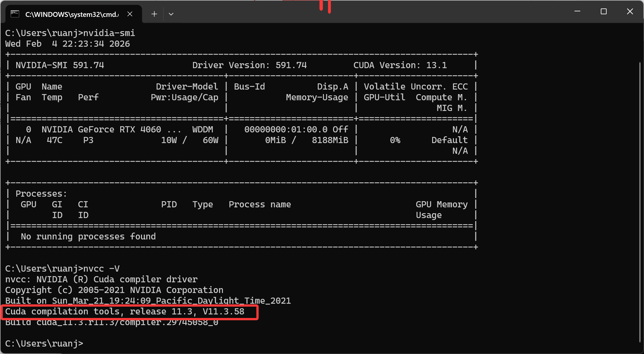The image size is (644, 354).
Task: Select the C:\WINDOWS\system32\cmd tab title
Action: (x=72, y=14)
